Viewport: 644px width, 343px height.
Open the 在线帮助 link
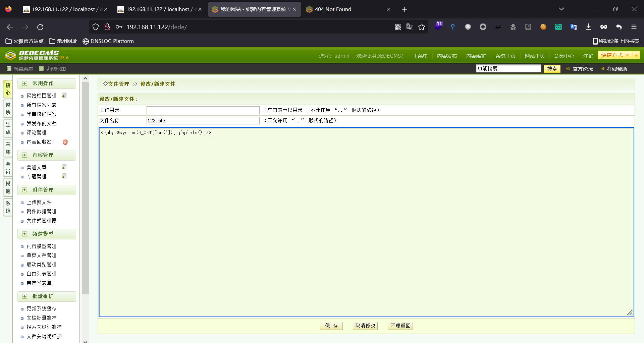pyautogui.click(x=617, y=69)
